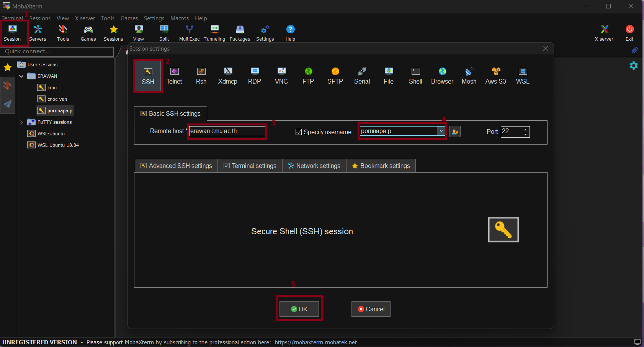Click the Quick connect search box
Screen dimensions: 644x347
57,51
